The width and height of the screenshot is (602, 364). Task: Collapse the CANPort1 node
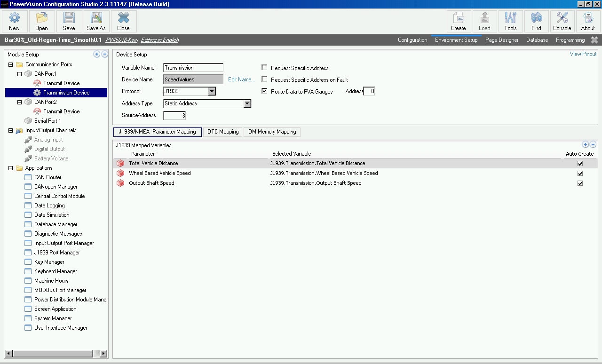19,74
